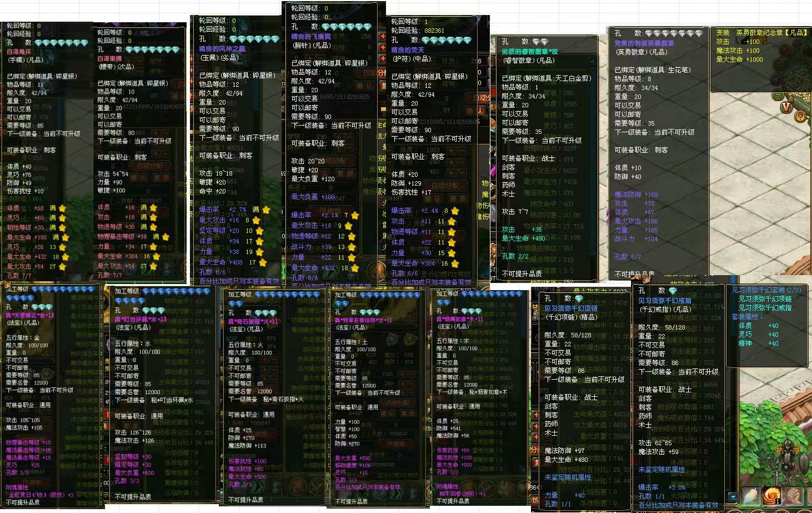Image resolution: width=812 pixels, height=513 pixels.
Task: Click the 魔法攻击 +126 line
Action: click(134, 441)
